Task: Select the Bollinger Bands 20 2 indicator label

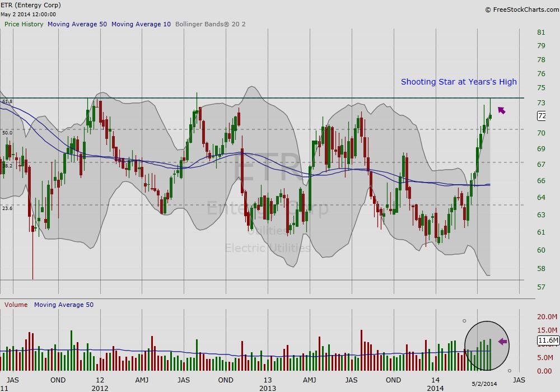Action: 210,24
